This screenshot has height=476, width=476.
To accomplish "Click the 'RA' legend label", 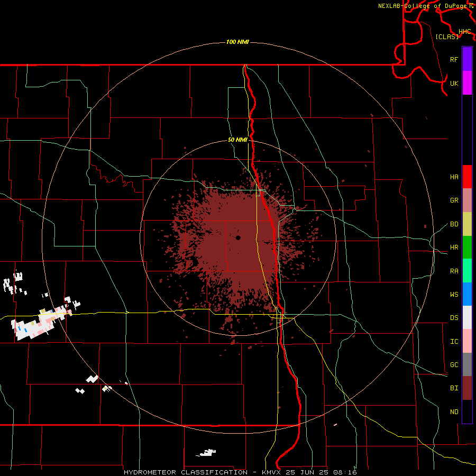I will 454,271.
